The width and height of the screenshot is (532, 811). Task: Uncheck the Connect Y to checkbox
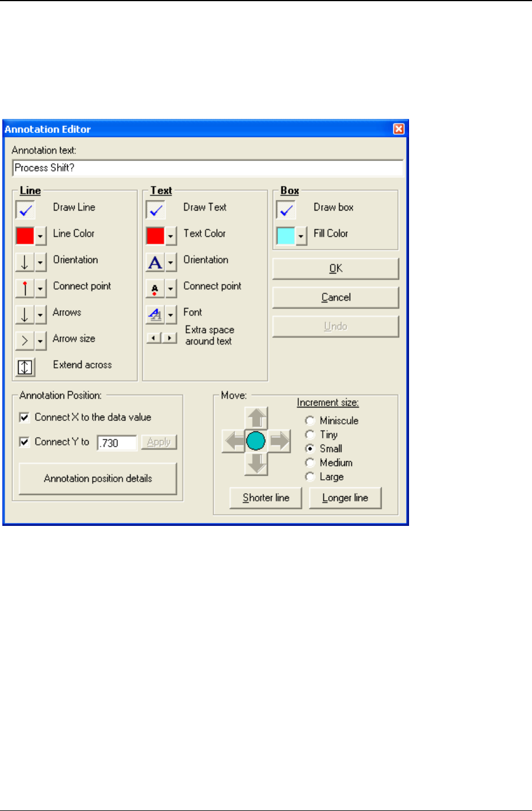pyautogui.click(x=24, y=442)
